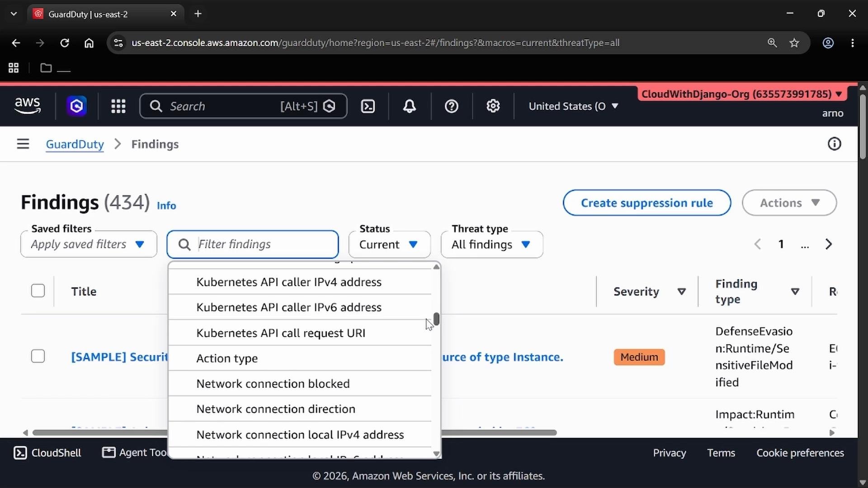View site information icon in address bar
This screenshot has width=868, height=488.
118,43
